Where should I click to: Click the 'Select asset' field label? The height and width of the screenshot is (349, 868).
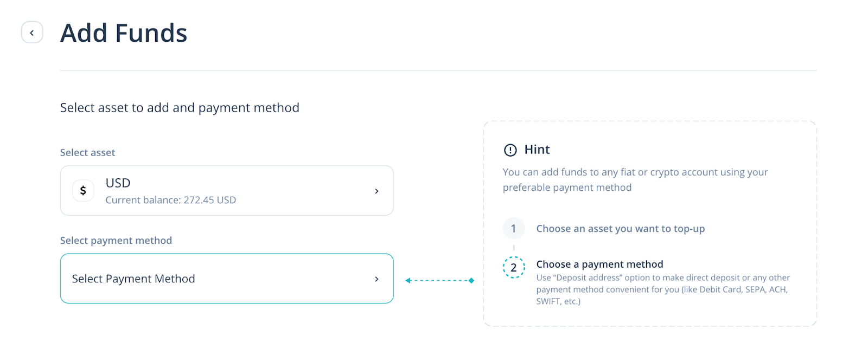87,153
